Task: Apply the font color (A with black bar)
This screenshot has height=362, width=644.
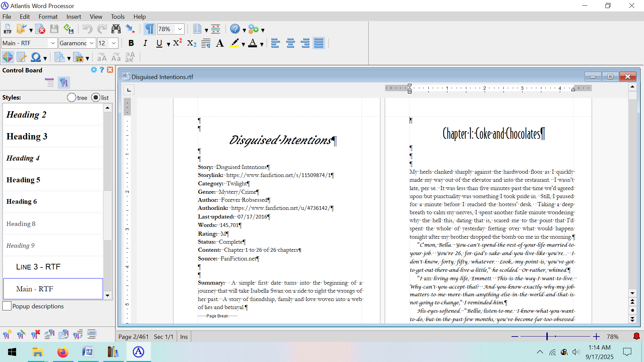Action: click(x=253, y=43)
